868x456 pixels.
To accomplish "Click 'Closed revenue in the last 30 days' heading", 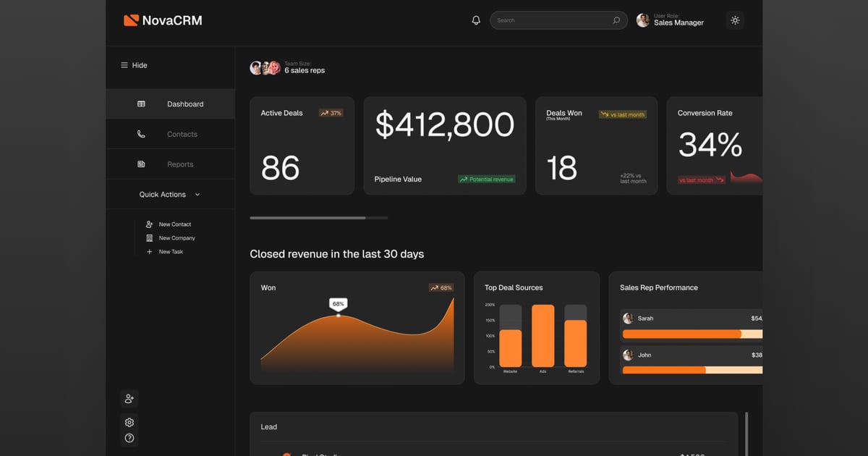I will pyautogui.click(x=337, y=254).
